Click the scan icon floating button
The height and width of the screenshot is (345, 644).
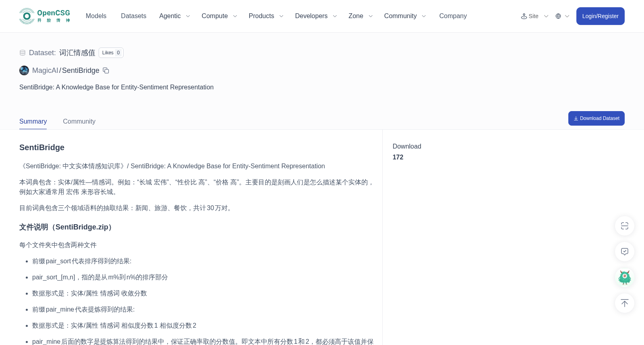click(625, 226)
